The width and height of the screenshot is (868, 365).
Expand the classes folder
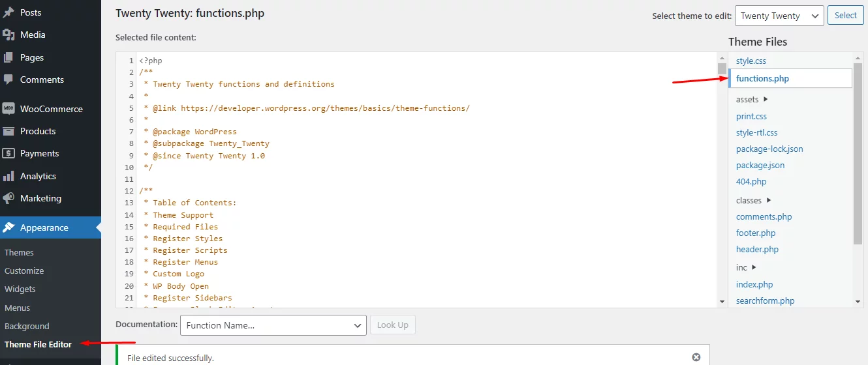click(x=753, y=200)
